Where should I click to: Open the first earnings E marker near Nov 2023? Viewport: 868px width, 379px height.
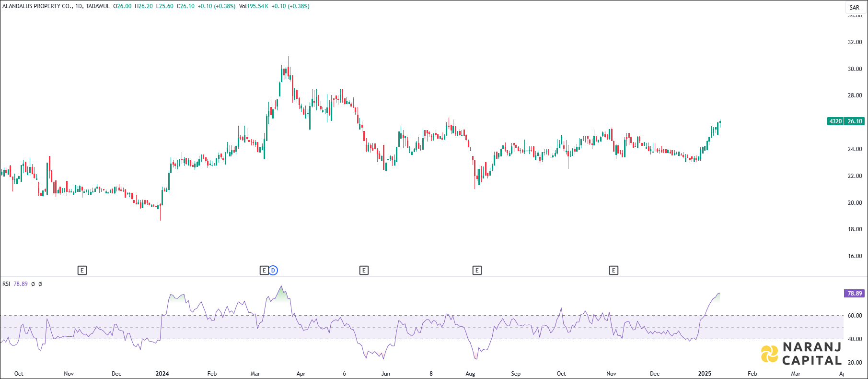(82, 271)
